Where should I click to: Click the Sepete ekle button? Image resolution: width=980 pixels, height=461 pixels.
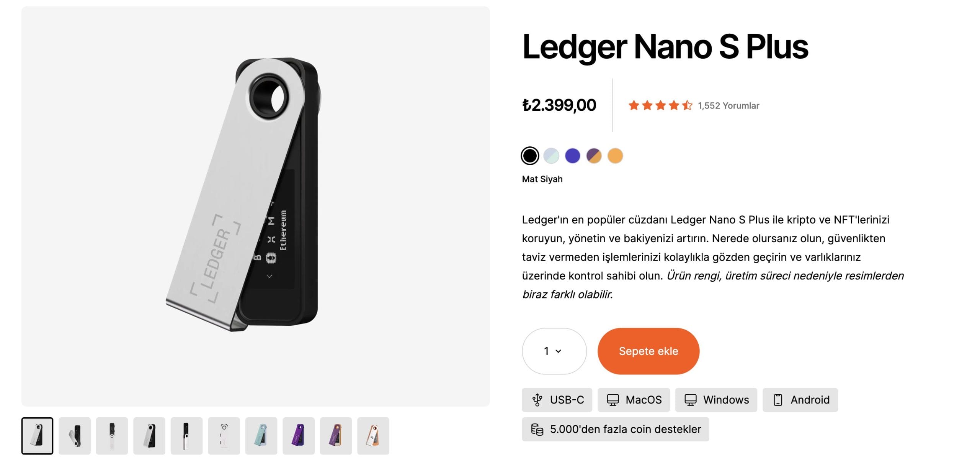coord(648,351)
